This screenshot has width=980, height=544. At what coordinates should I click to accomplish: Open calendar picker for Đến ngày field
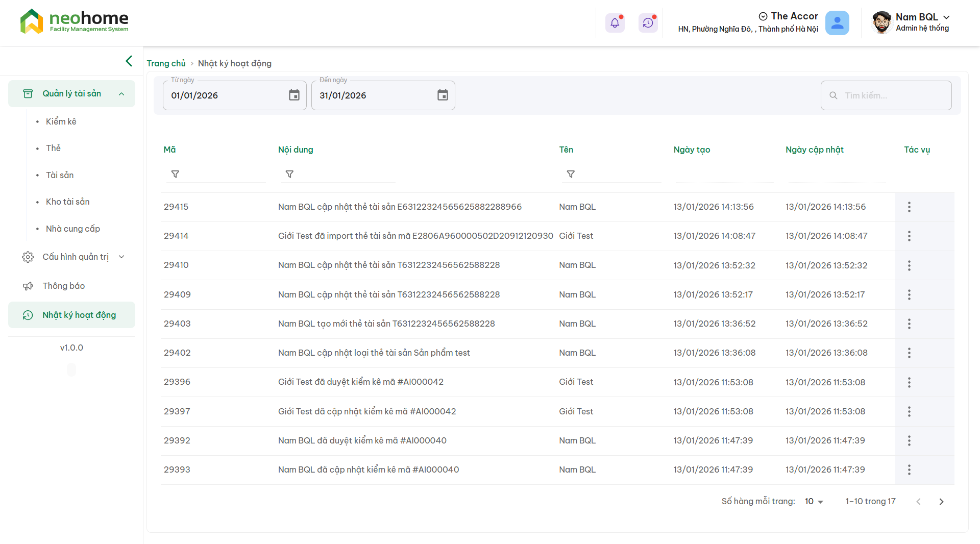[443, 95]
